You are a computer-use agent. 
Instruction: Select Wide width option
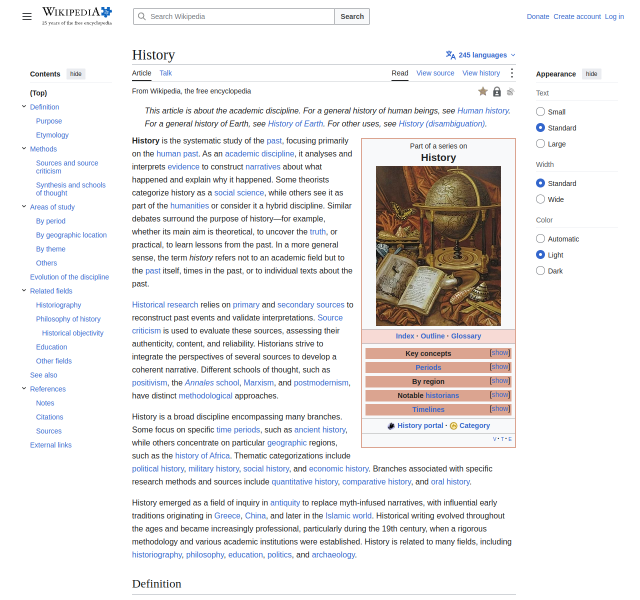(x=540, y=199)
